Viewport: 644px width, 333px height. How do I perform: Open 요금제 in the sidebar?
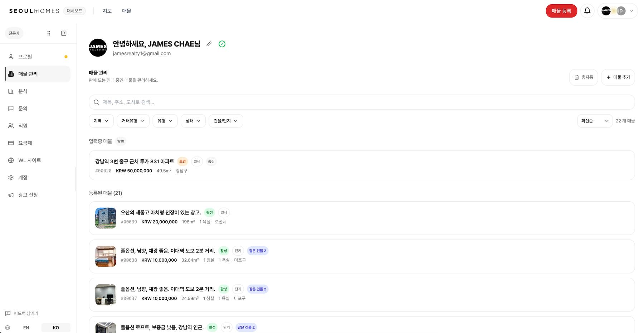click(38, 143)
